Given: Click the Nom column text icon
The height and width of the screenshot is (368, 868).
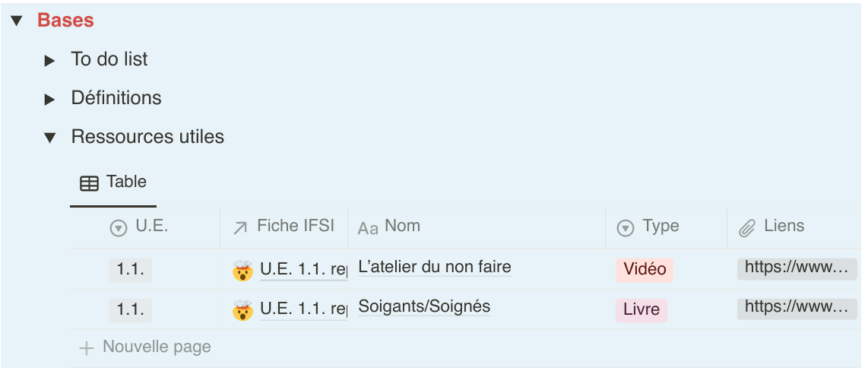Looking at the screenshot, I should (368, 228).
